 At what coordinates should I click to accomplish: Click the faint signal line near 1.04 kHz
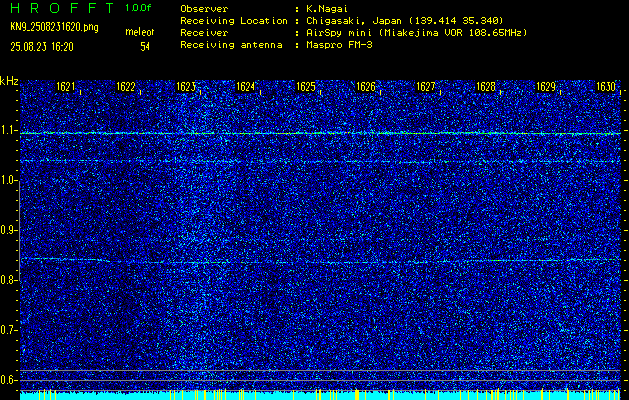[320, 161]
